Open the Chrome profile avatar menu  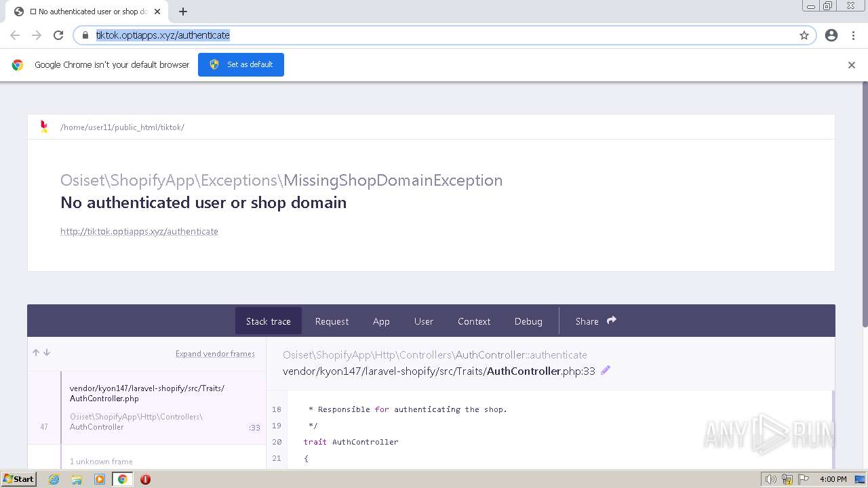coord(831,35)
